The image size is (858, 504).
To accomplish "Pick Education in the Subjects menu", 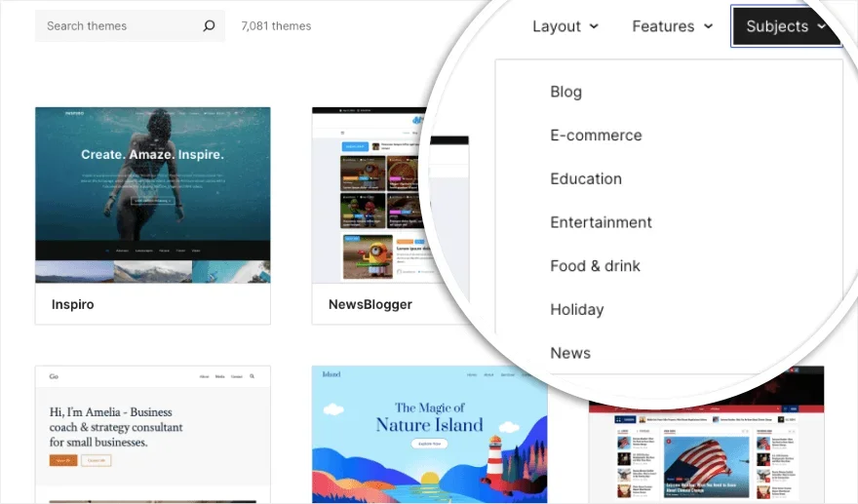I will (x=585, y=178).
